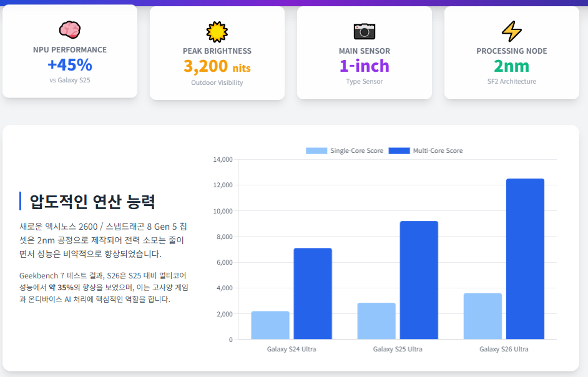Click the 2nm processing node value

coord(512,66)
